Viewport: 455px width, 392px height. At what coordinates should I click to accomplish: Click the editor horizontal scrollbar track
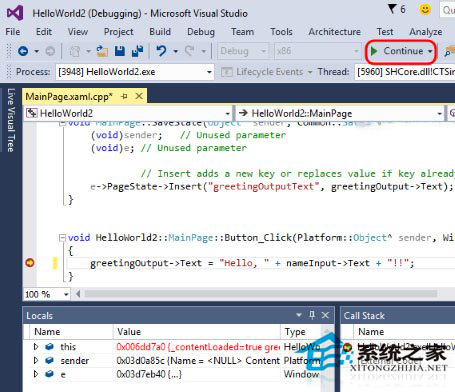(260, 294)
